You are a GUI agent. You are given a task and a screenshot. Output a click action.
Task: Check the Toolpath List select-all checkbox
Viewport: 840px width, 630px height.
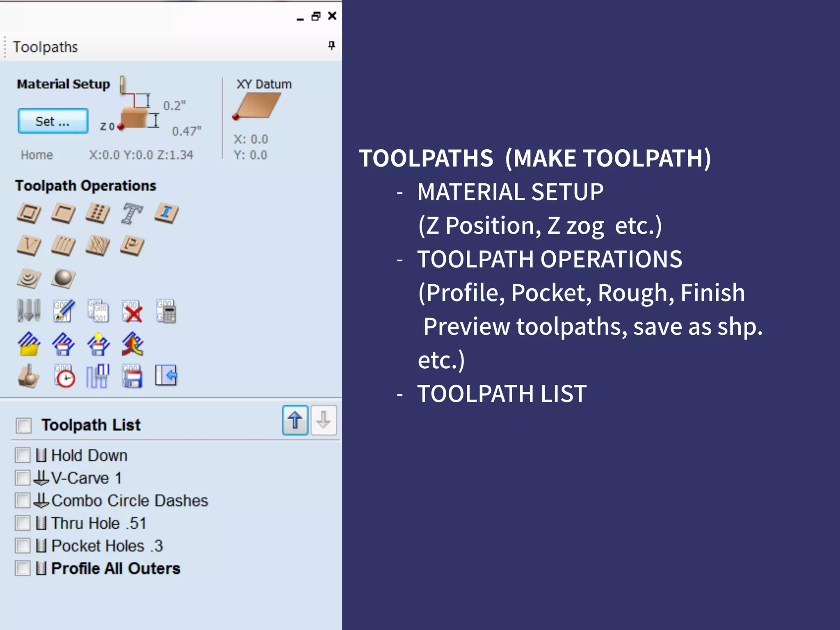tap(23, 425)
